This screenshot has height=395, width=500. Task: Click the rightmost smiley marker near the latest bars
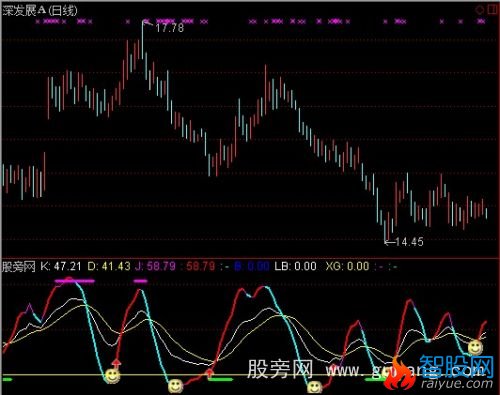pos(475,347)
